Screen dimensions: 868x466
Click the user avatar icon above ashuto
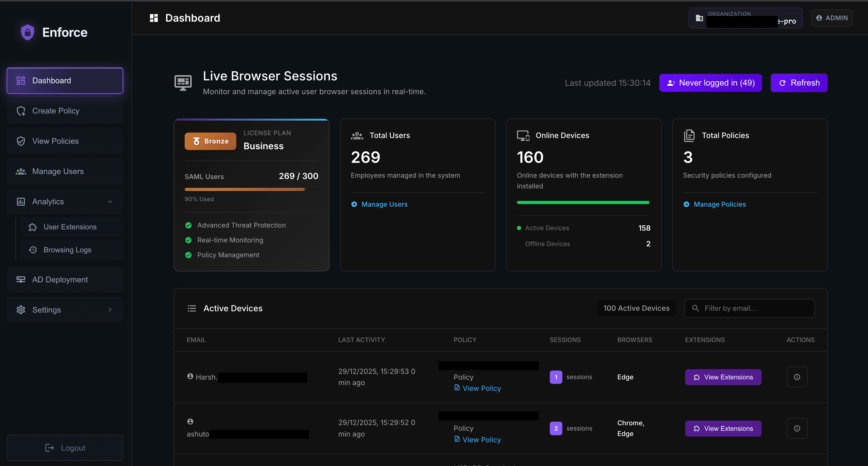[x=190, y=421]
